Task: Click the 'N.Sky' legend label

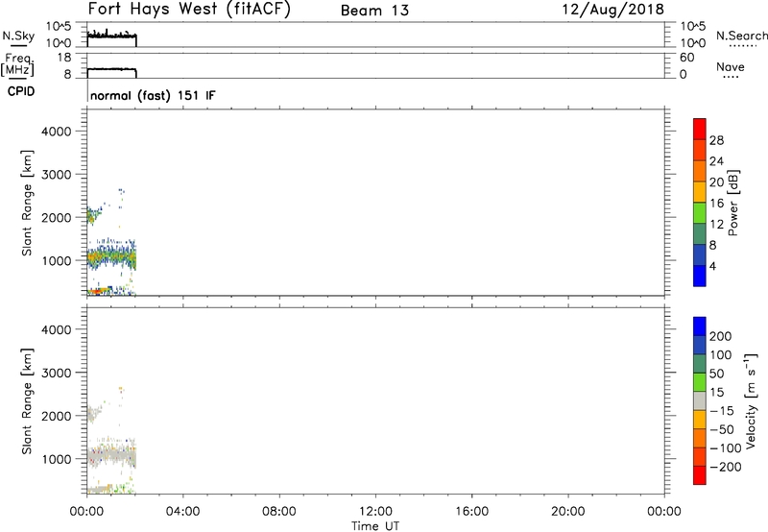Action: point(18,36)
